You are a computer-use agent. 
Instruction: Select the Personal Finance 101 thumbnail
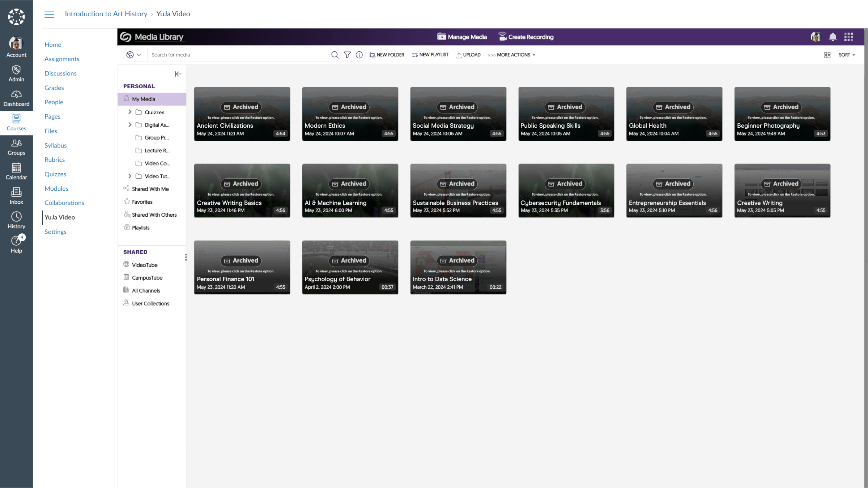[242, 267]
